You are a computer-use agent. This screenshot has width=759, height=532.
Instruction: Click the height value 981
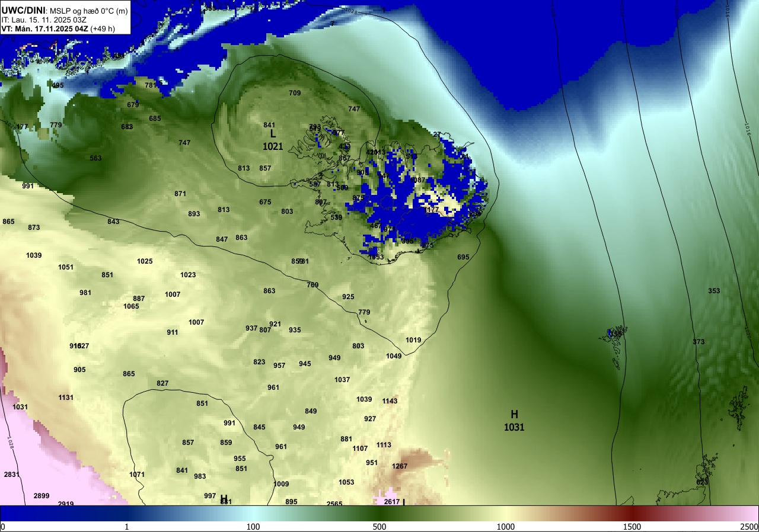85,293
